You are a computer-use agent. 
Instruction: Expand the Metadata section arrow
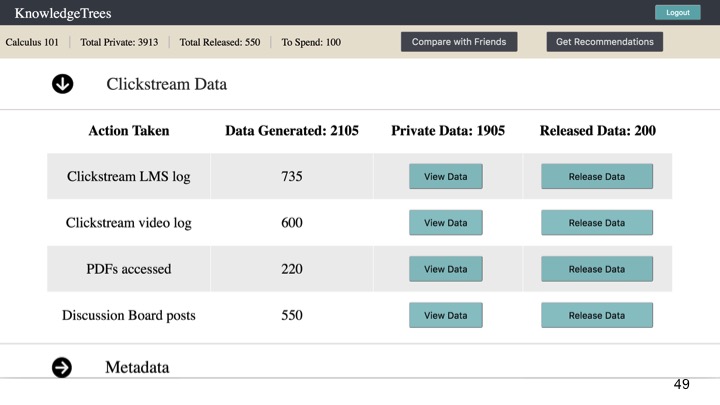[62, 367]
